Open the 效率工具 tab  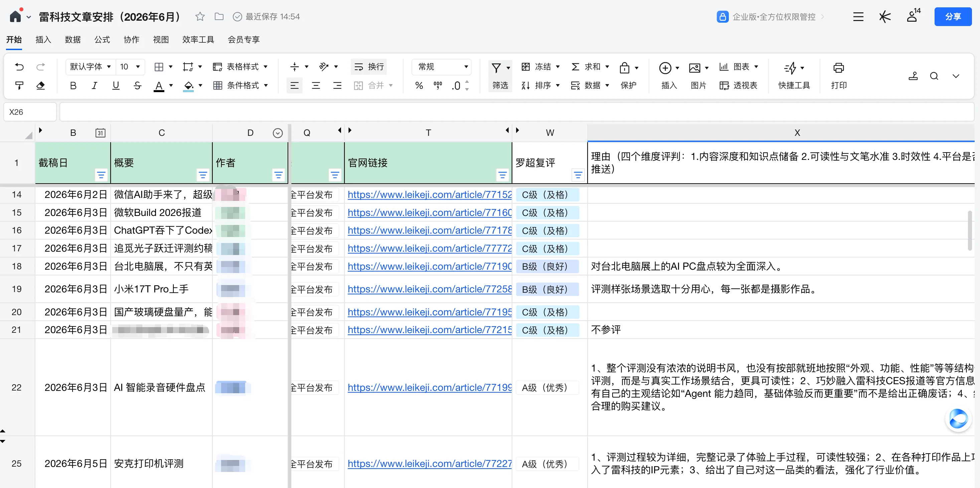tap(198, 39)
